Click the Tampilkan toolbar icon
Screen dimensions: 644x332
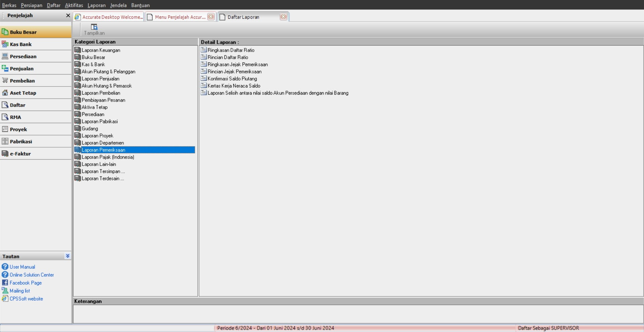[94, 27]
